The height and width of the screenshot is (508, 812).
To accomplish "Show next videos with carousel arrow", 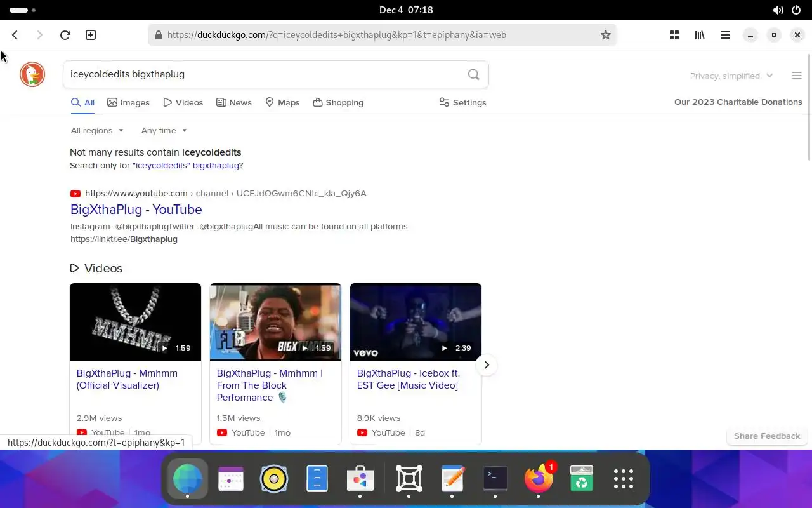I will click(x=487, y=364).
